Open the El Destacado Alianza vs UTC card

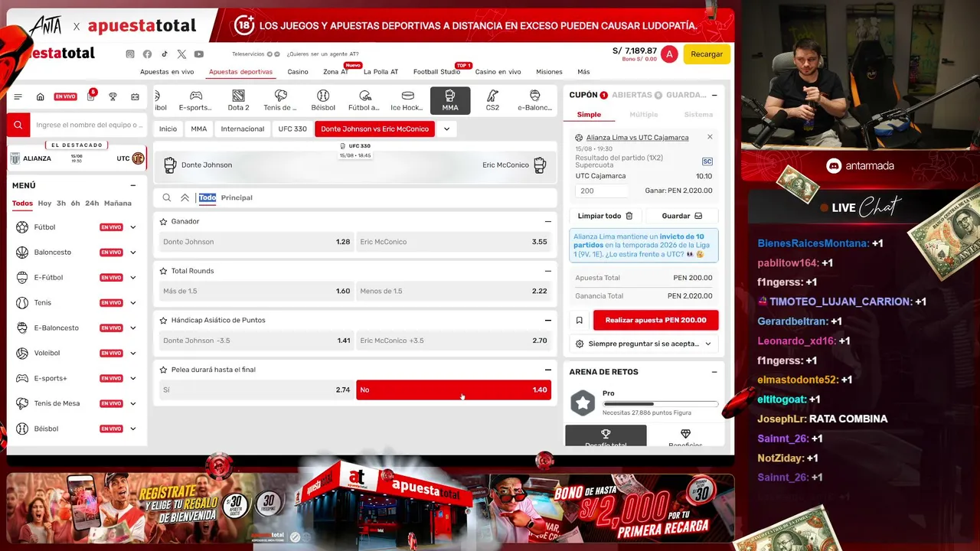point(77,158)
